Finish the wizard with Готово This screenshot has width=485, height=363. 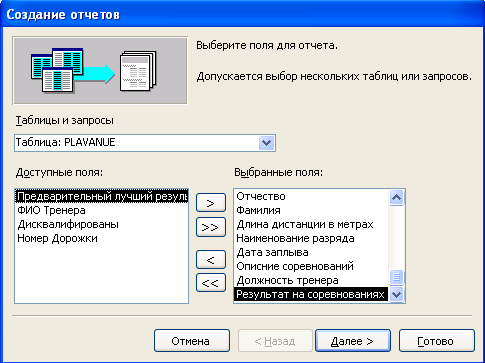[x=437, y=341]
